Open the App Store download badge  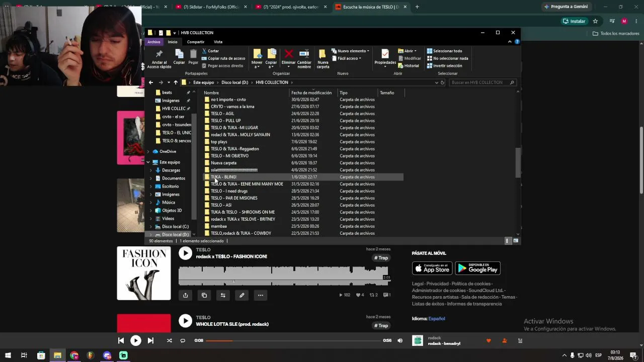(432, 268)
